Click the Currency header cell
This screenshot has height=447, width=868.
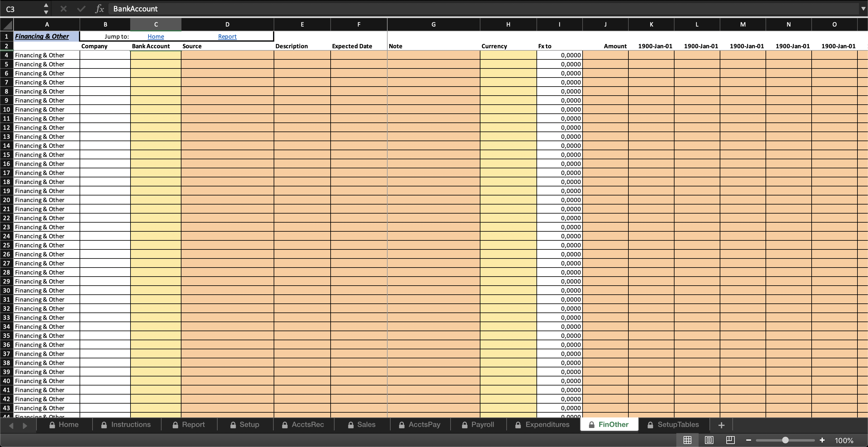pyautogui.click(x=508, y=46)
